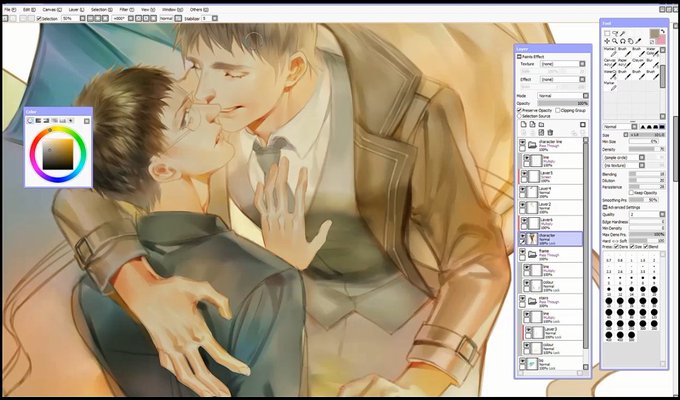This screenshot has width=680, height=400.
Task: Select the Magic Wand tool
Action: [x=622, y=33]
